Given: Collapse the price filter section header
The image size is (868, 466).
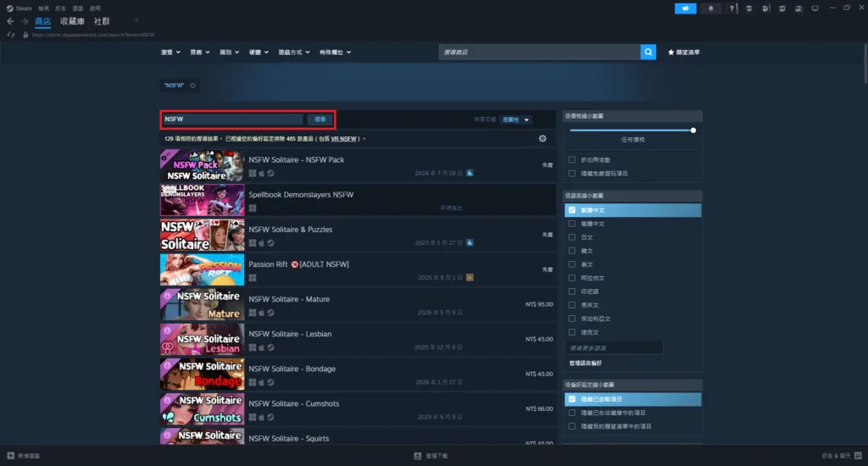Looking at the screenshot, I should click(632, 116).
